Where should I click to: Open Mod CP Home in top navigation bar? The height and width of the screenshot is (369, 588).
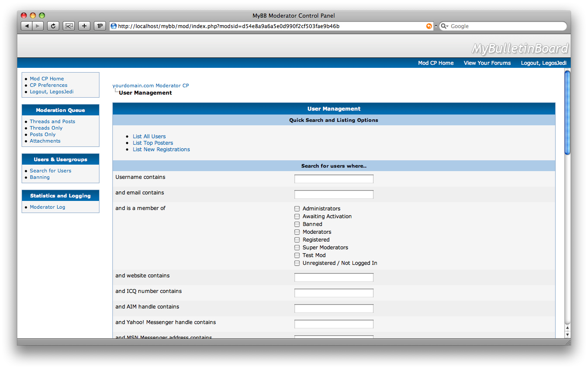436,63
